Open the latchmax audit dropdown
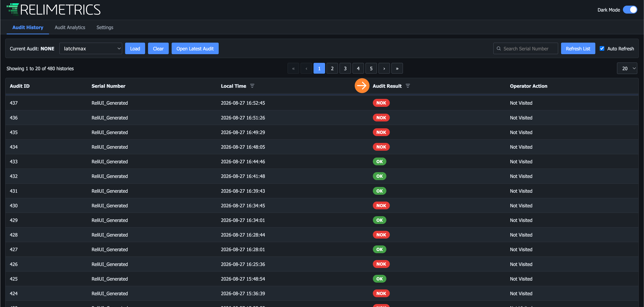This screenshot has height=307, width=644. (x=90, y=49)
